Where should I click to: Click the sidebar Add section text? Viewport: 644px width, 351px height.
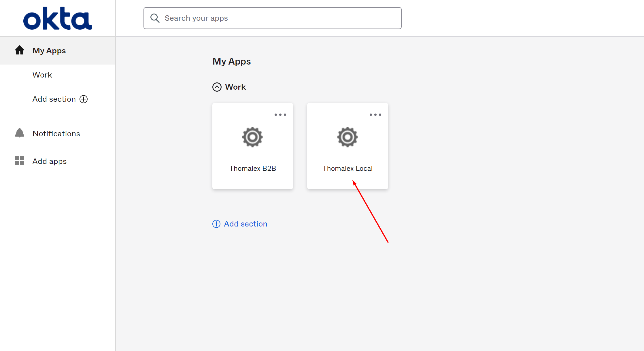(54, 99)
